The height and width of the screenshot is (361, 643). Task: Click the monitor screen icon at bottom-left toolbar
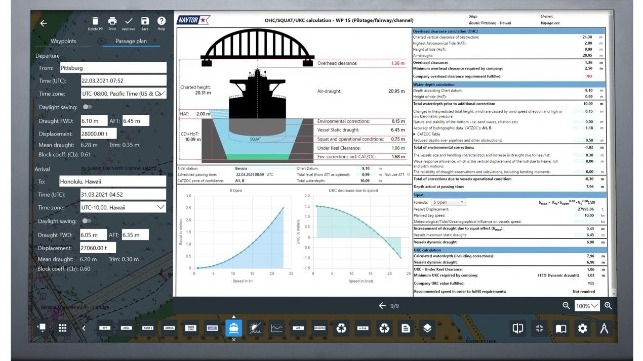point(41,327)
